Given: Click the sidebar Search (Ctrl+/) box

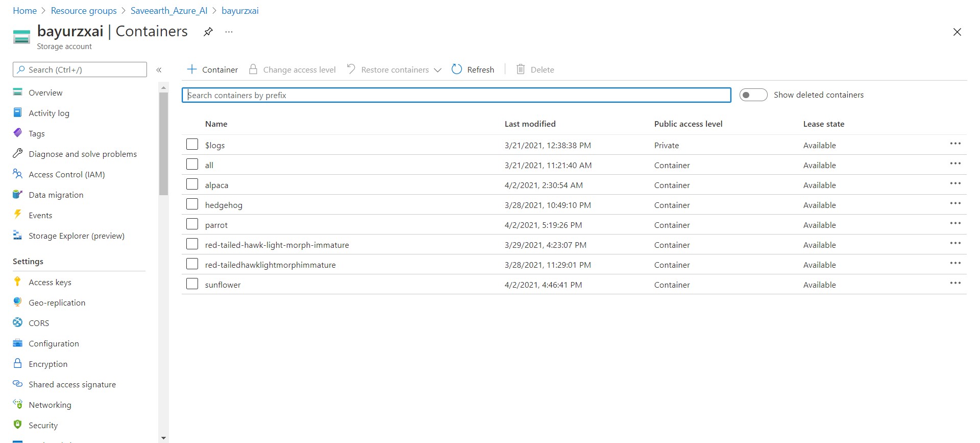Looking at the screenshot, I should pos(80,69).
